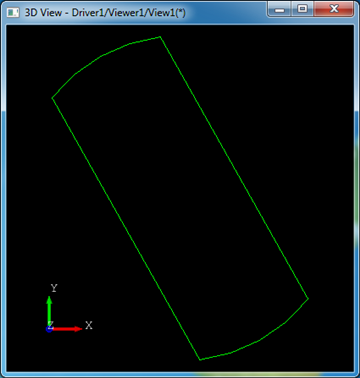Select the long left edge of green outline
This screenshot has width=360, height=378.
coord(126,229)
